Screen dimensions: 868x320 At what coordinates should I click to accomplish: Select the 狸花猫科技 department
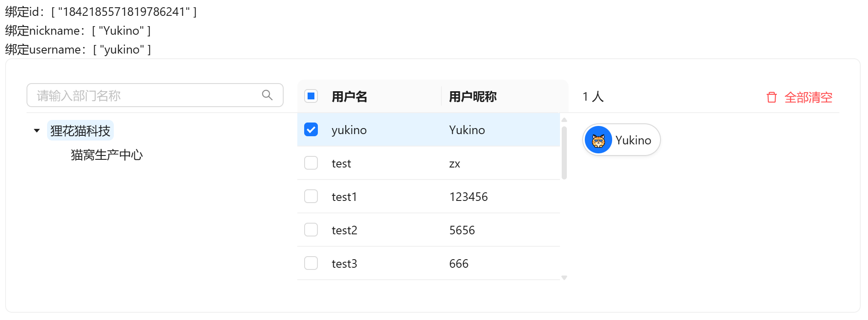pos(80,131)
